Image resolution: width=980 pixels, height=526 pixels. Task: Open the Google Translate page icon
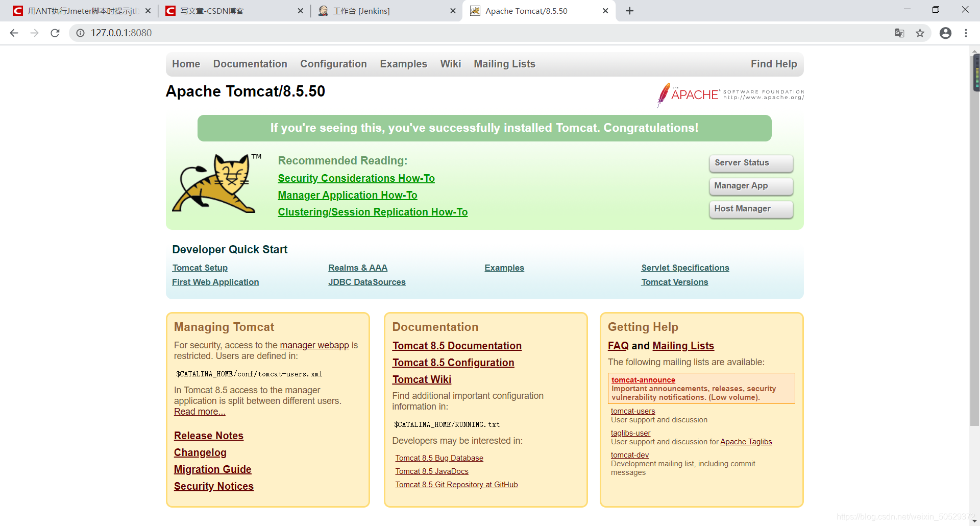899,33
